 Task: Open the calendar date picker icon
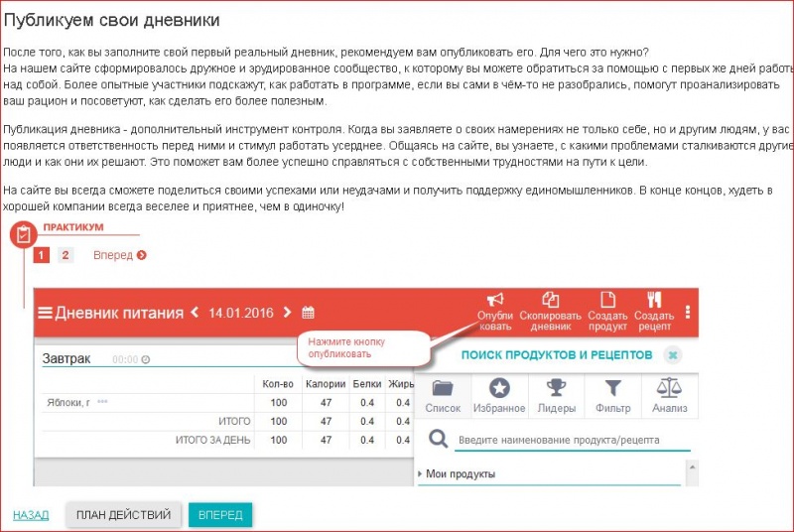[x=308, y=313]
